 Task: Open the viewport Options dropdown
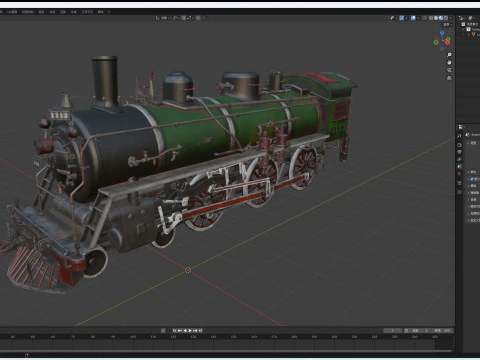tap(448, 25)
